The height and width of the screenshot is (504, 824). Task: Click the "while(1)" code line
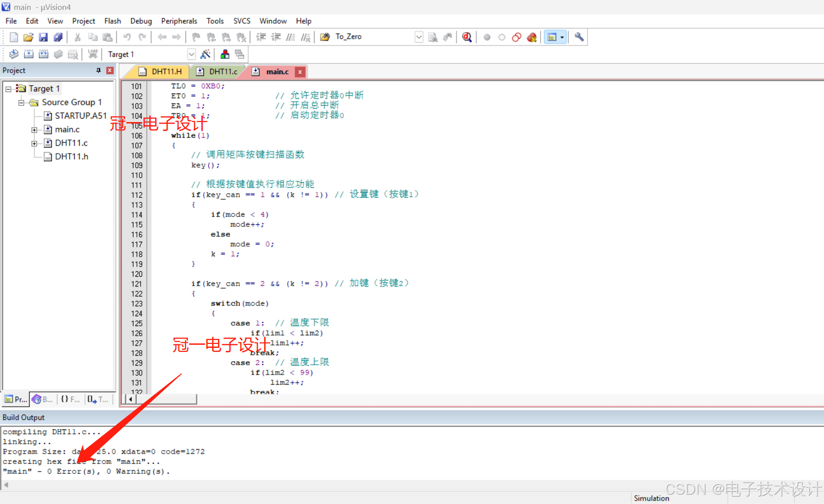(x=190, y=135)
